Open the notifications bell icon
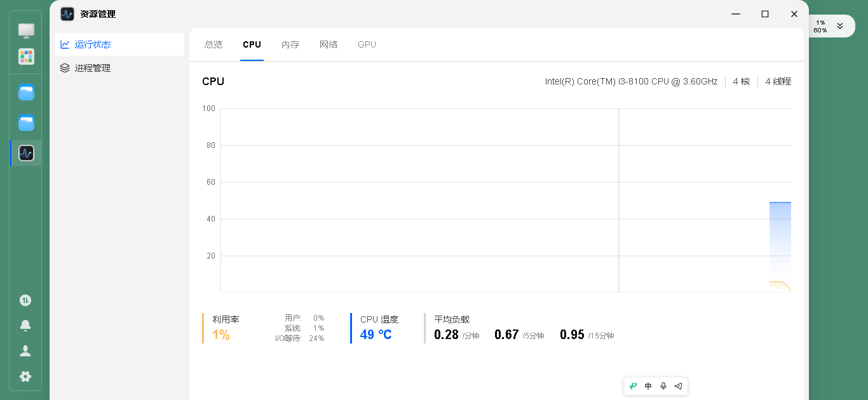 25,326
